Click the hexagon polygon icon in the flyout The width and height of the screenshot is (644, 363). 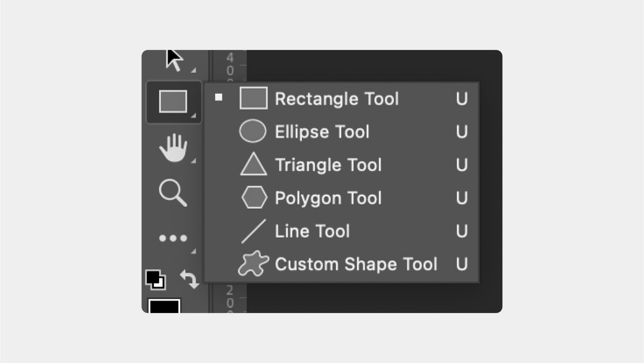click(254, 198)
